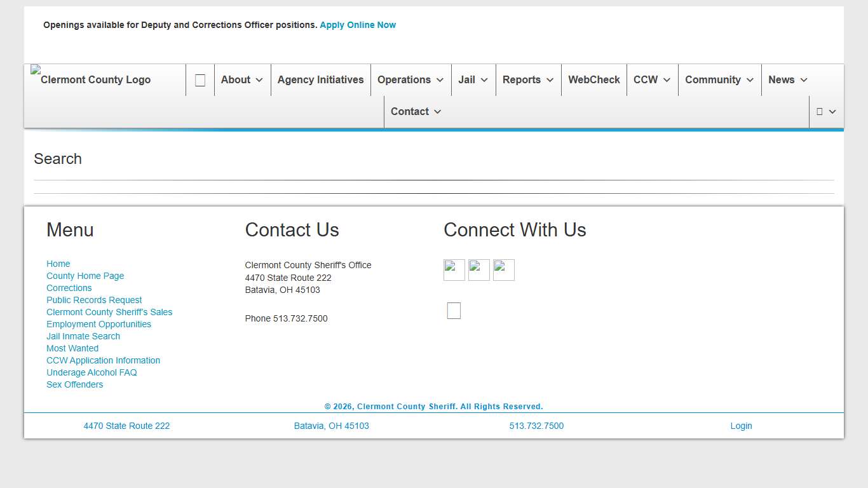Open the first social icon under Connect With Us
This screenshot has height=488, width=868.
click(x=454, y=270)
